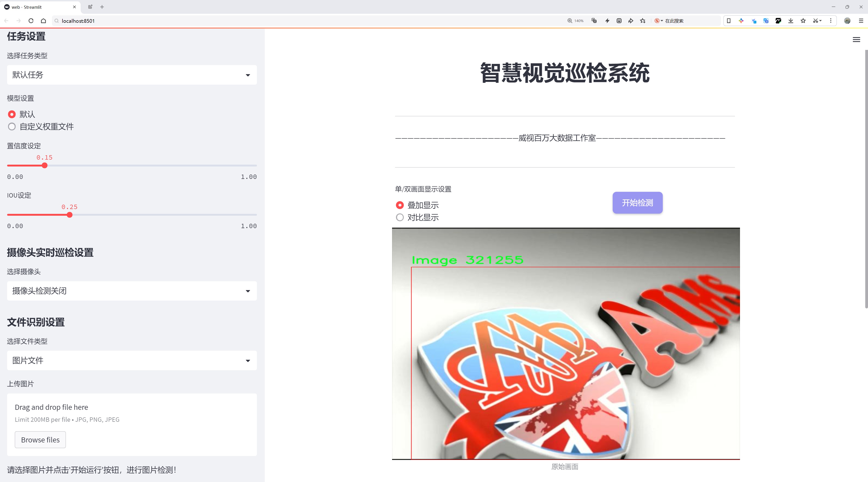This screenshot has height=482, width=868.
Task: Click the localhost:8501 address bar
Action: click(x=303, y=21)
